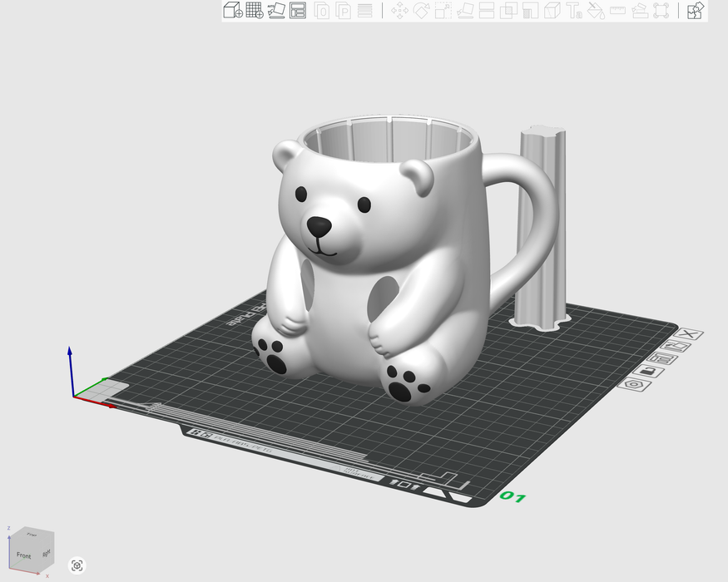Click the Front face of view cube
Image resolution: width=728 pixels, height=582 pixels.
coord(23,555)
